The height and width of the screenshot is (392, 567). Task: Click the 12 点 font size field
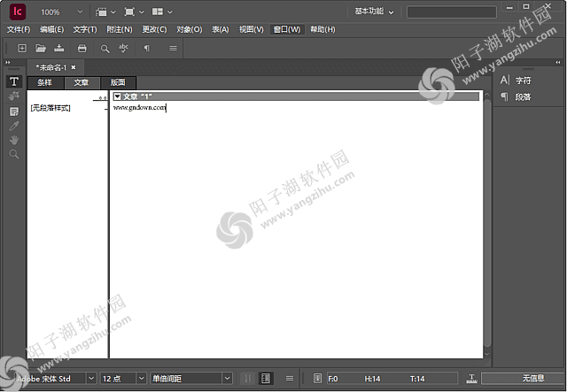(x=118, y=378)
